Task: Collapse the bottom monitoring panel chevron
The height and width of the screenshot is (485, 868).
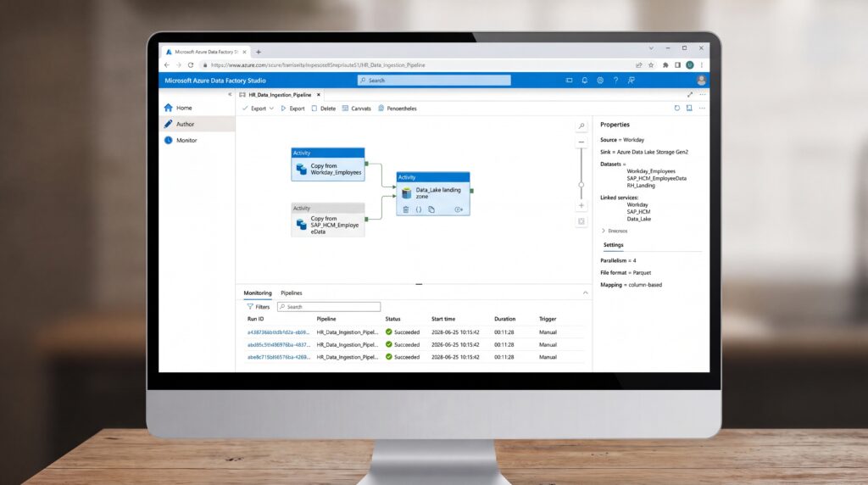Action: coord(585,293)
